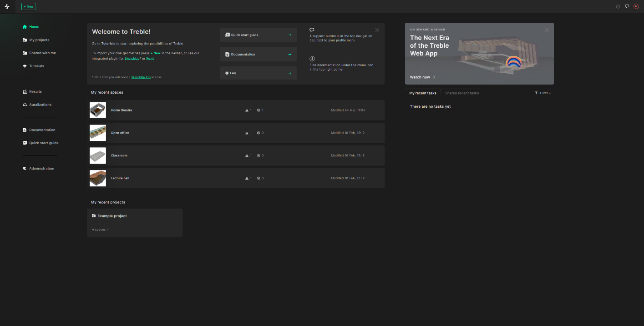
Task: Open Administration in the sidebar
Action: [39, 168]
